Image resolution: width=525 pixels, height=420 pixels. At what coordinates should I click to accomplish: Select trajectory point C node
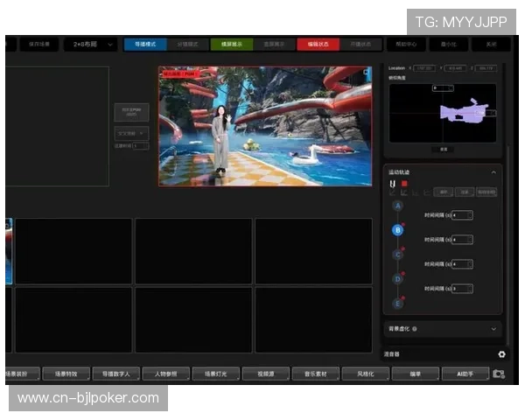coord(398,255)
